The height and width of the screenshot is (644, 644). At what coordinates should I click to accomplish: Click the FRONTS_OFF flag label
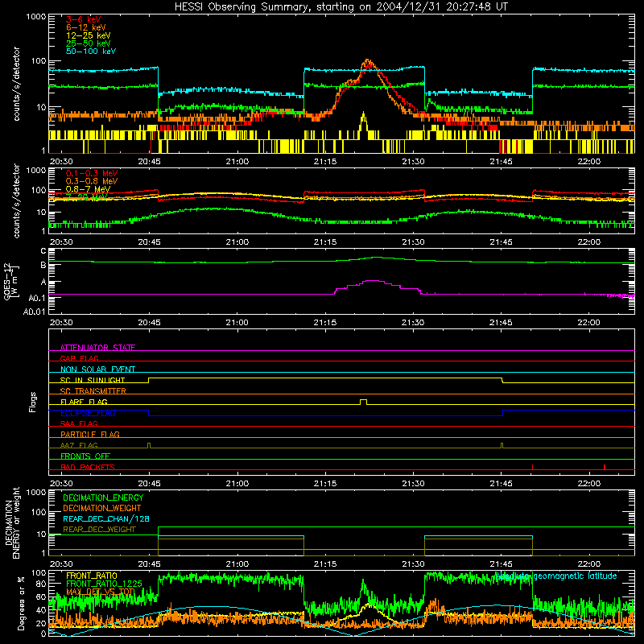click(x=85, y=456)
